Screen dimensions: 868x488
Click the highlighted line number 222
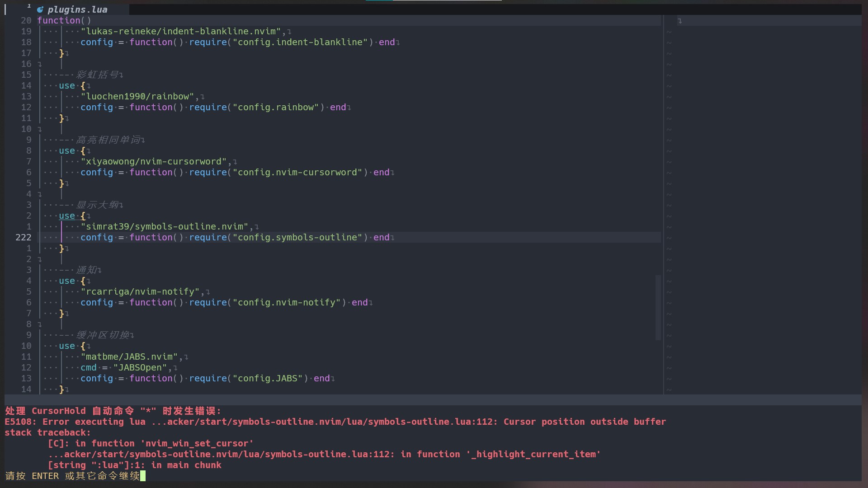24,237
